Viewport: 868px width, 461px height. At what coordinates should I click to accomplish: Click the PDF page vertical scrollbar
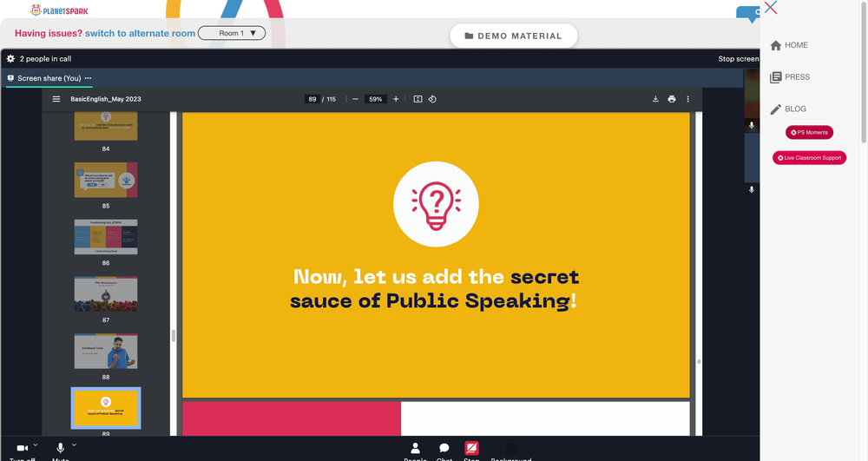tap(699, 361)
